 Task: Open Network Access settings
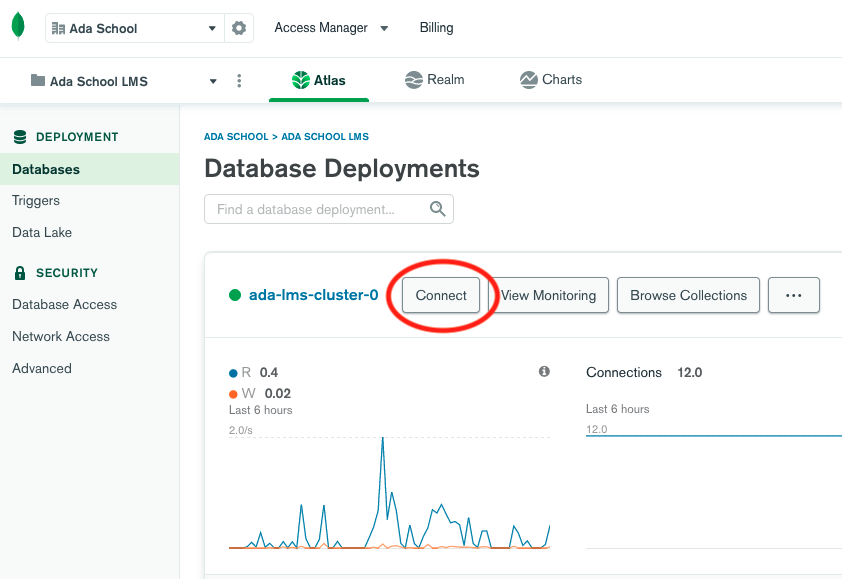(x=61, y=337)
